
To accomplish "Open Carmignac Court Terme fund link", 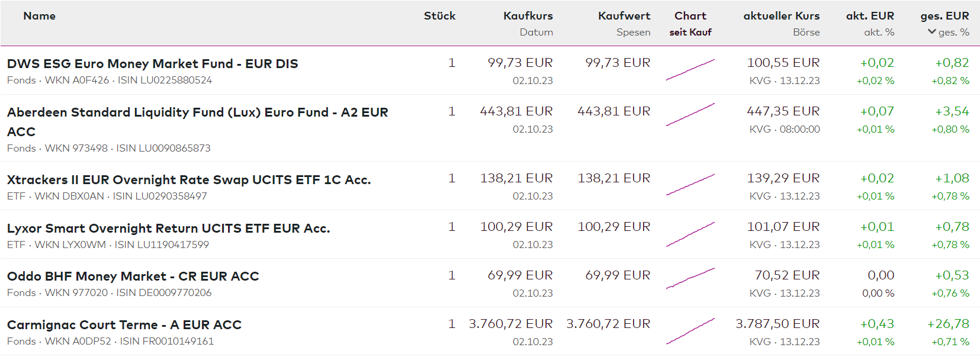I will coord(124,325).
